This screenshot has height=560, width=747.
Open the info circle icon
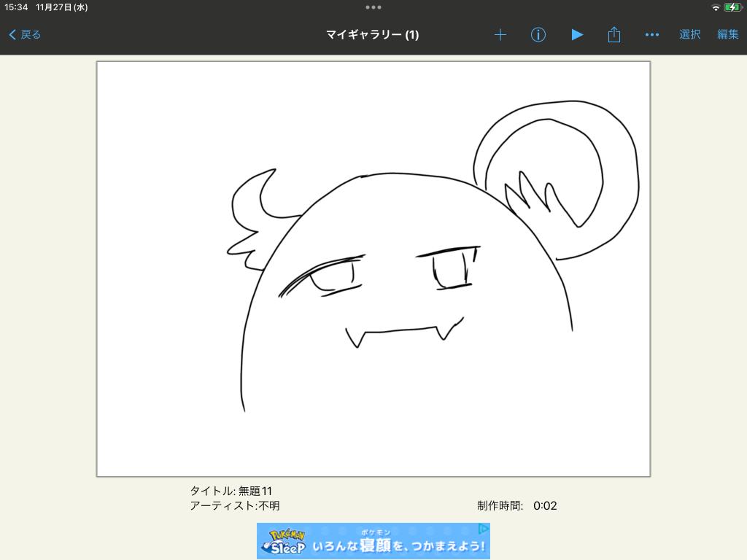pos(538,34)
